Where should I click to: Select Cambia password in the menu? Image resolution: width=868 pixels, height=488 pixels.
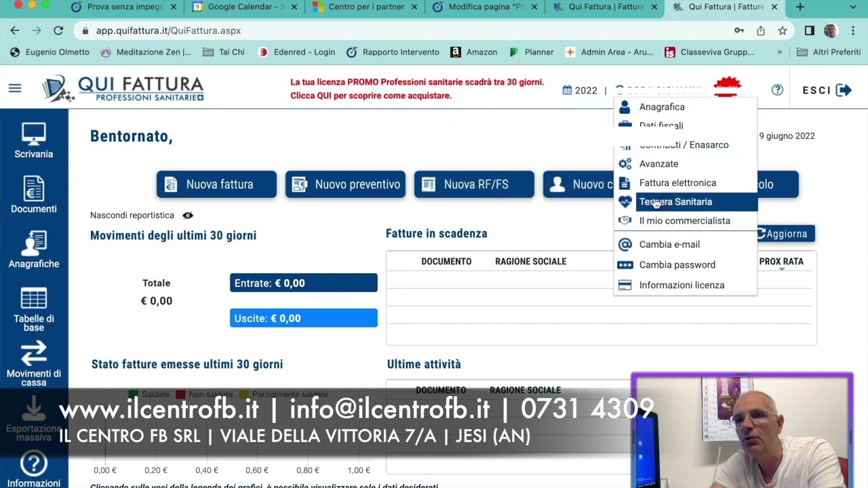[686, 265]
